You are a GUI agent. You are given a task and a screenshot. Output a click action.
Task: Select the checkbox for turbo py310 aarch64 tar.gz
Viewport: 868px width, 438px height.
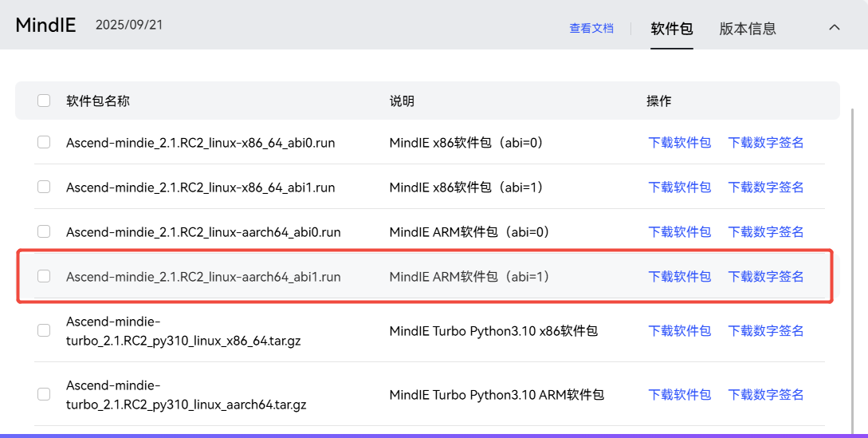point(44,394)
